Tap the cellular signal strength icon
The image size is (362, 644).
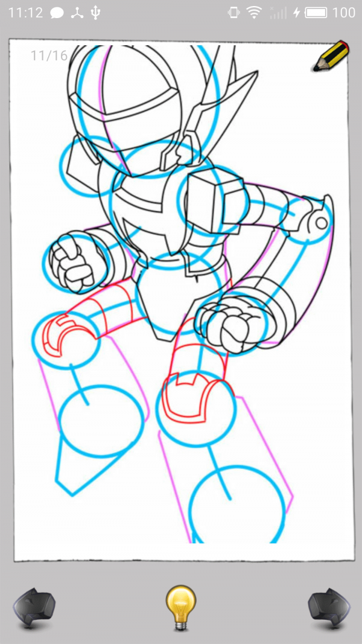click(278, 13)
